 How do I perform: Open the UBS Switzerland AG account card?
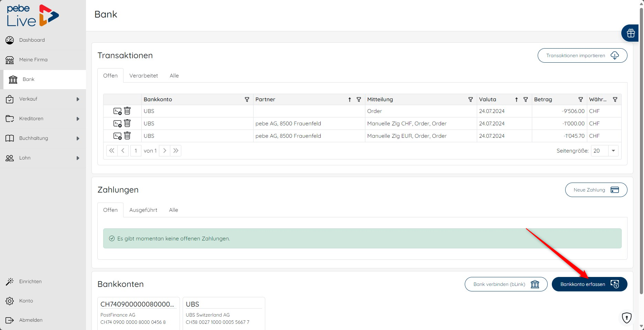224,313
